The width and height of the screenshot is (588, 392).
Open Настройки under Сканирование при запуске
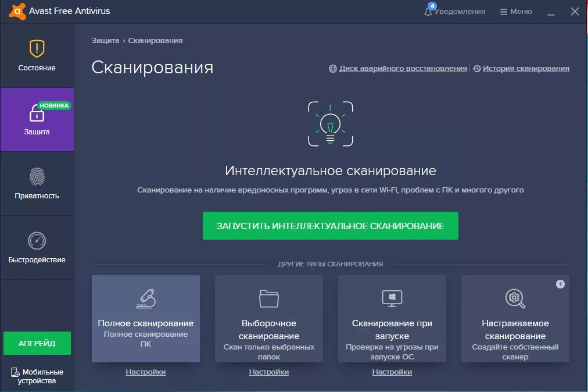pyautogui.click(x=392, y=372)
